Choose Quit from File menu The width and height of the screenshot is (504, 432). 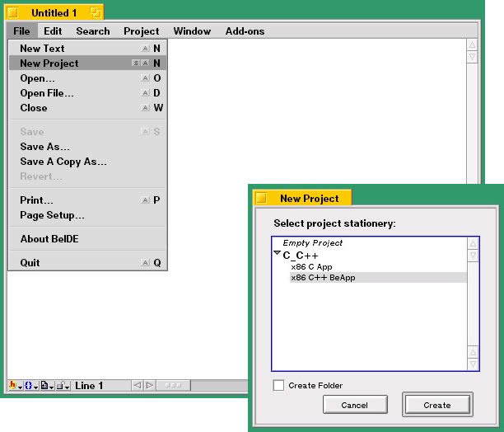[x=87, y=262]
